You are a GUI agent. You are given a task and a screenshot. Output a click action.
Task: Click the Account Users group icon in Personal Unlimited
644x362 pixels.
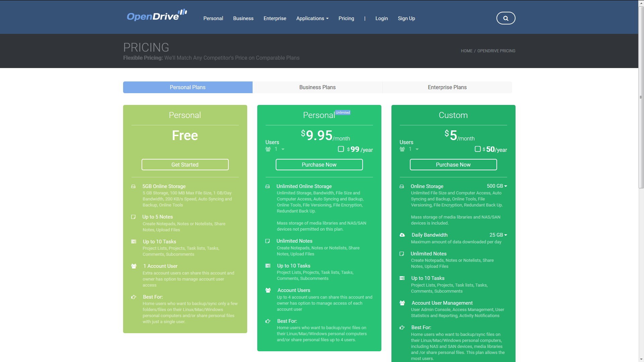point(268,290)
